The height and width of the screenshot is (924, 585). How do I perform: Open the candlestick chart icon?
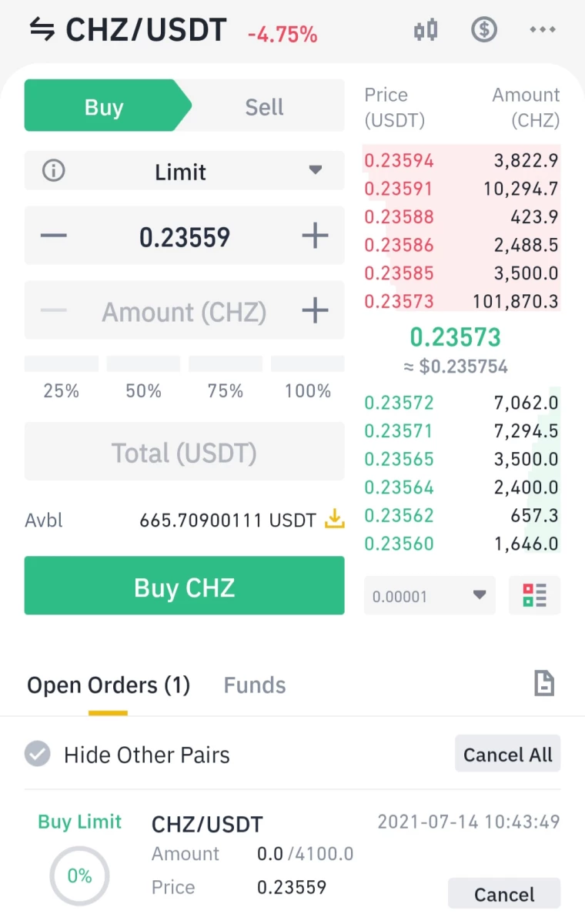(x=426, y=30)
